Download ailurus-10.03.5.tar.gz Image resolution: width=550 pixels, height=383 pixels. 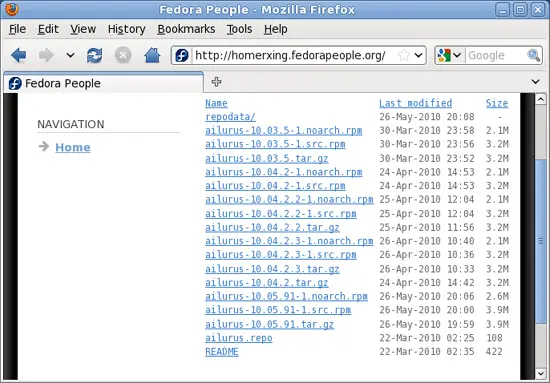pos(267,159)
